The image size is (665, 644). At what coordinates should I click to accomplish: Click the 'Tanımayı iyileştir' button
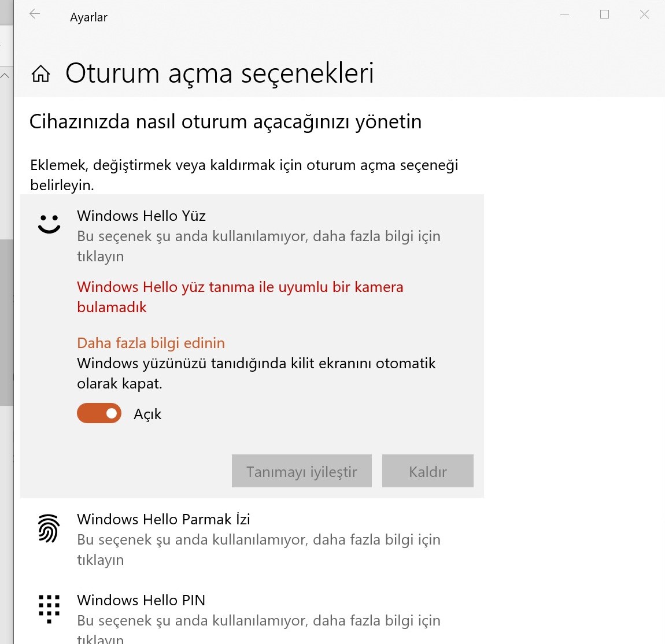click(301, 471)
